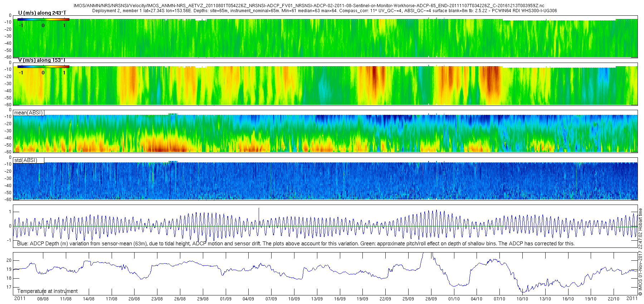644x304 pixels.
Task: Click the '16/10' date tick label
Action: click(568, 299)
